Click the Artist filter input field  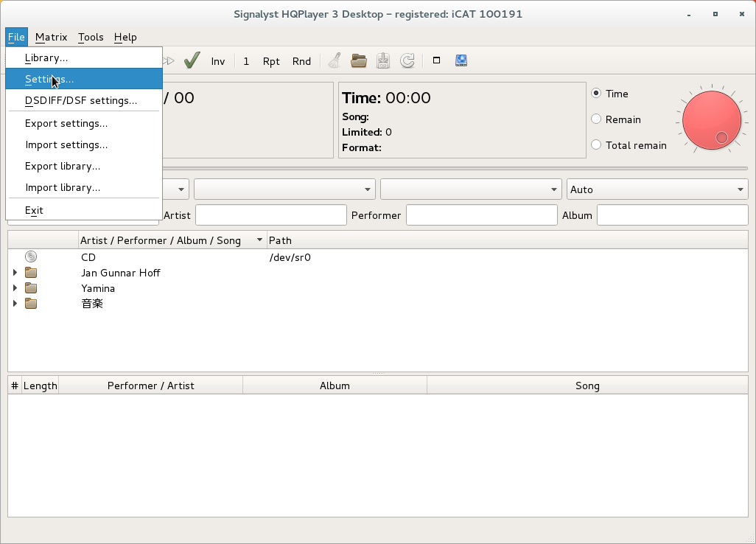click(x=271, y=215)
